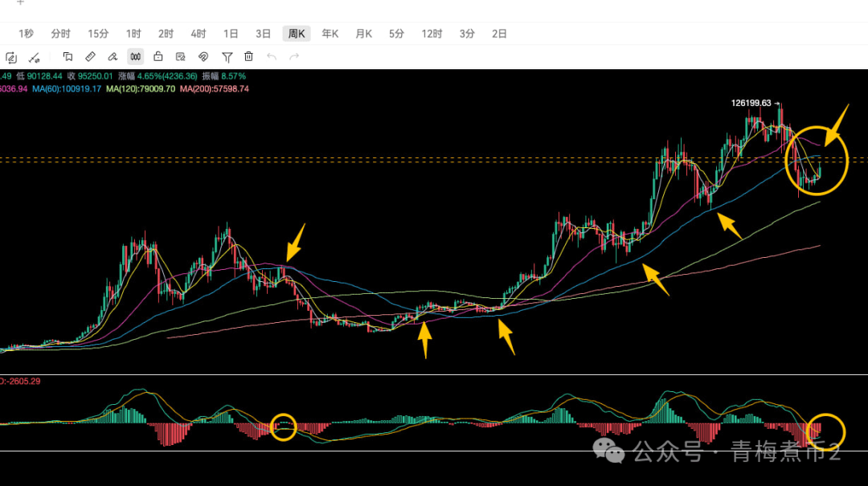The image size is (868, 486).
Task: Click the 低 90128.44 low price value
Action: click(x=39, y=76)
